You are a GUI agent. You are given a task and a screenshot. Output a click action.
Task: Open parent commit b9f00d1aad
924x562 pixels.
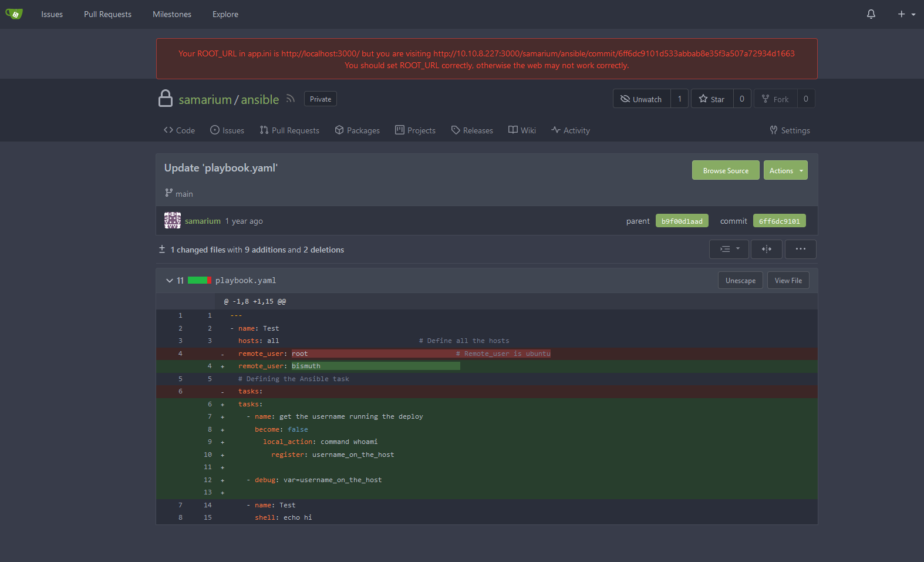tap(682, 221)
